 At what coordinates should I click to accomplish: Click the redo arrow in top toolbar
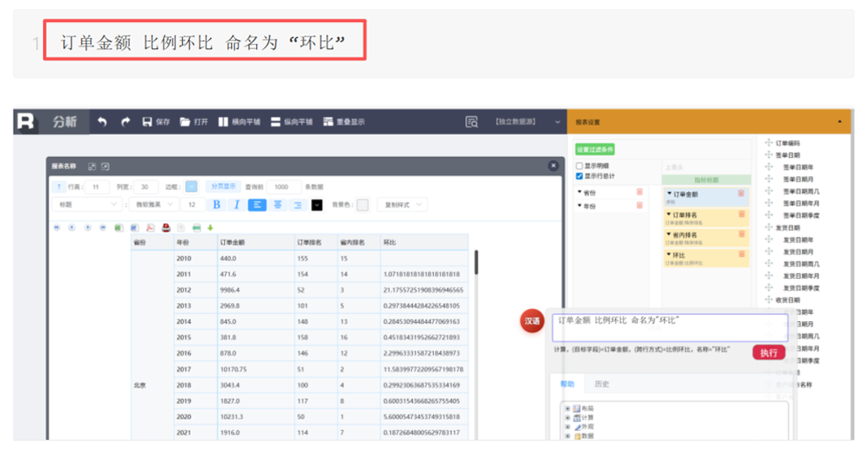click(x=126, y=121)
